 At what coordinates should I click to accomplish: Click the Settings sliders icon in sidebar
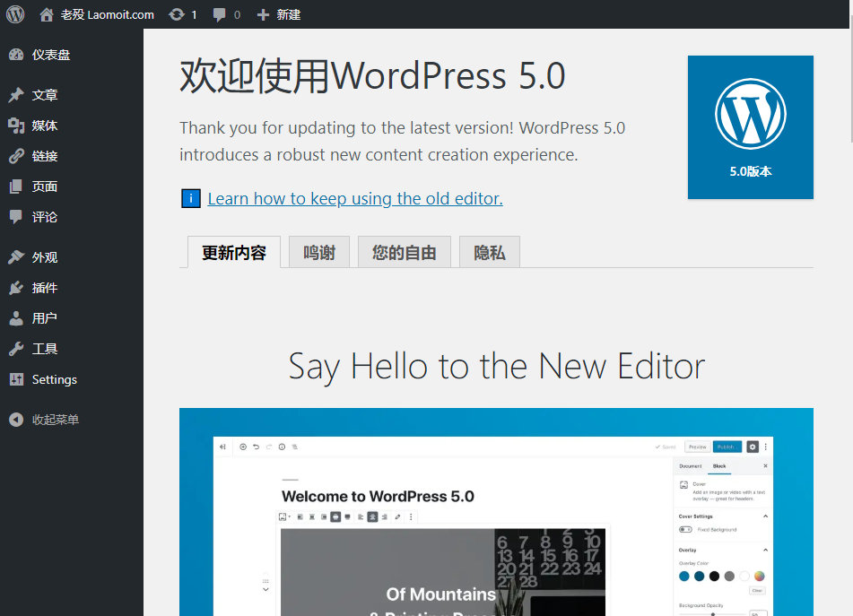tap(16, 379)
